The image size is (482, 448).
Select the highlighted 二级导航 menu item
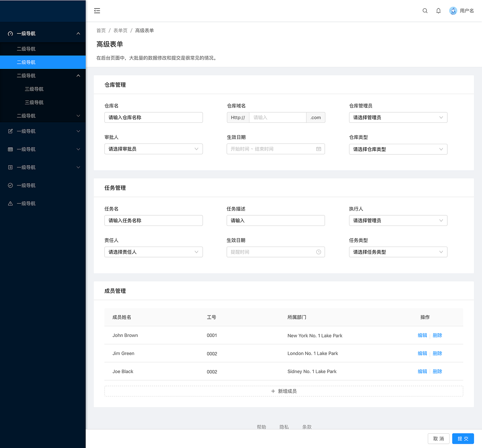[x=43, y=62]
